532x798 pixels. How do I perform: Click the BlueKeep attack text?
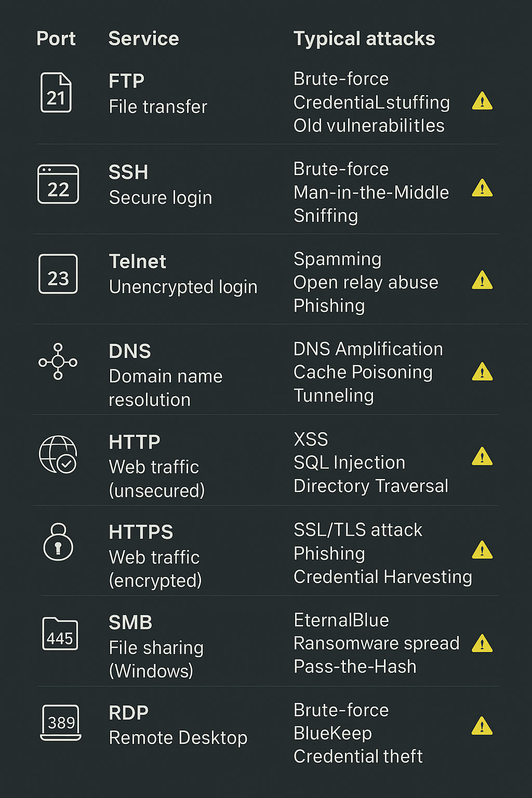point(332,733)
